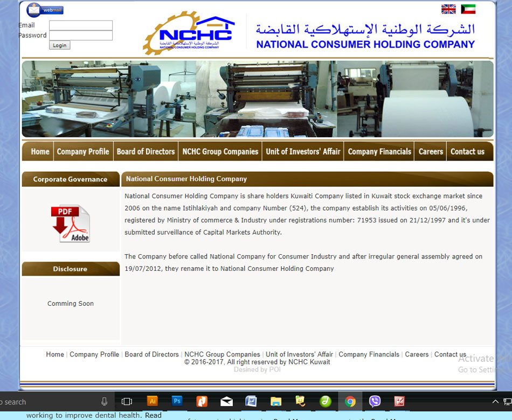The width and height of the screenshot is (512, 420).
Task: Open Home in the brown navigation bar
Action: pos(40,151)
